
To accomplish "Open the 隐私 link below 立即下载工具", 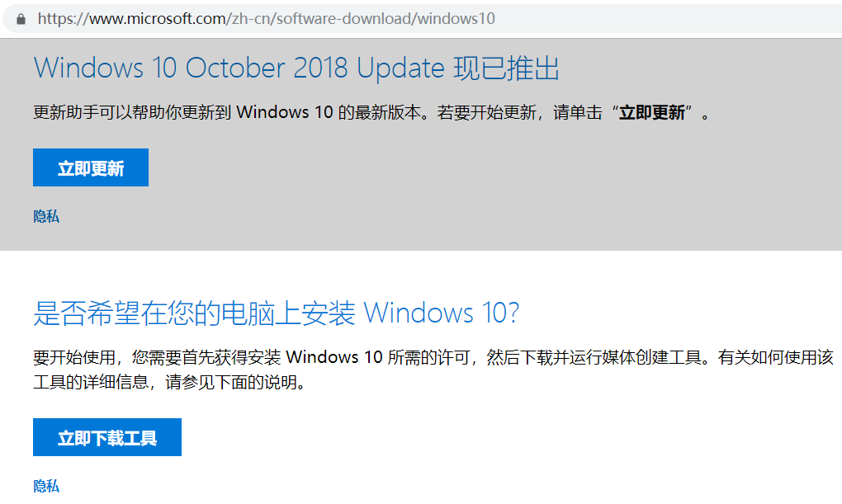I will (46, 487).
